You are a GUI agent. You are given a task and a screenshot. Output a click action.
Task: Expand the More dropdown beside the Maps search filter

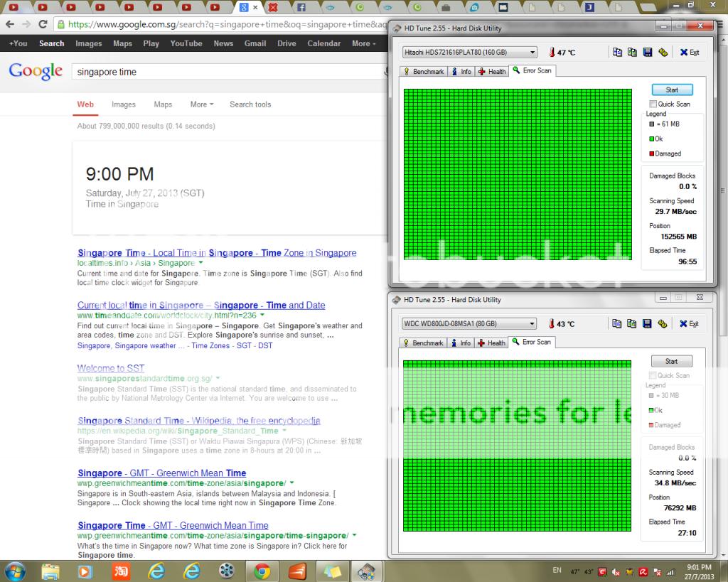tap(202, 104)
